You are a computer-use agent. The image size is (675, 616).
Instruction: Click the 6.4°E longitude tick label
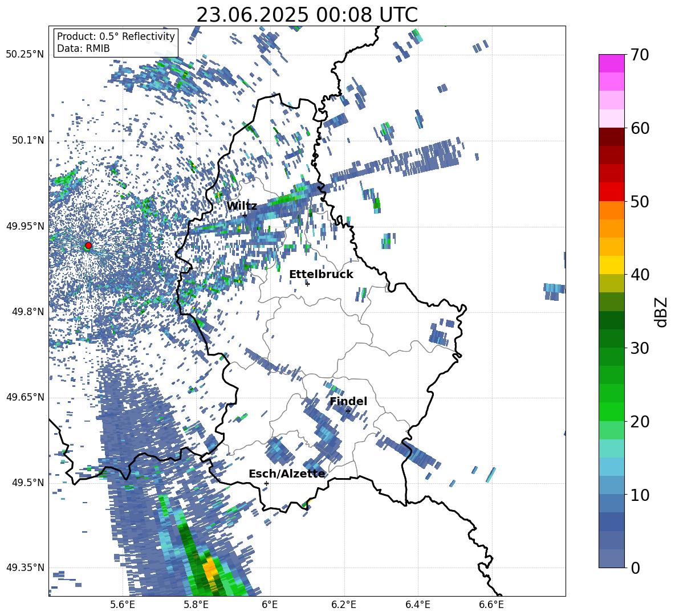[x=417, y=605]
